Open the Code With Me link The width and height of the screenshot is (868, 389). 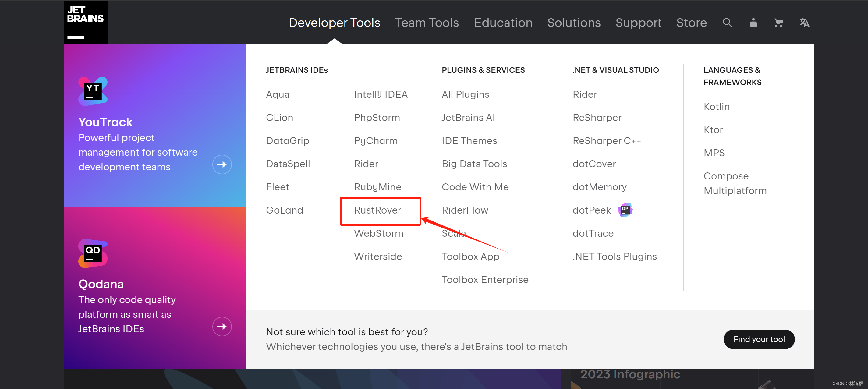pyautogui.click(x=475, y=187)
